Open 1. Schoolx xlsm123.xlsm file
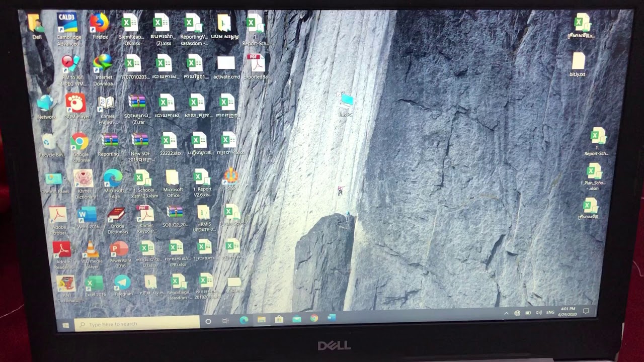The height and width of the screenshot is (362, 644). pos(143,184)
